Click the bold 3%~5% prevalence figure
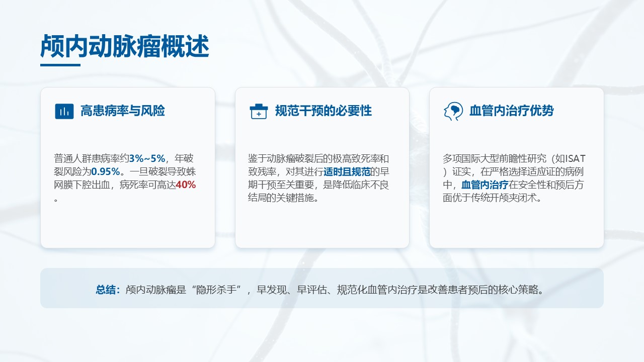Viewport: 644px width, 362px height. coord(147,158)
